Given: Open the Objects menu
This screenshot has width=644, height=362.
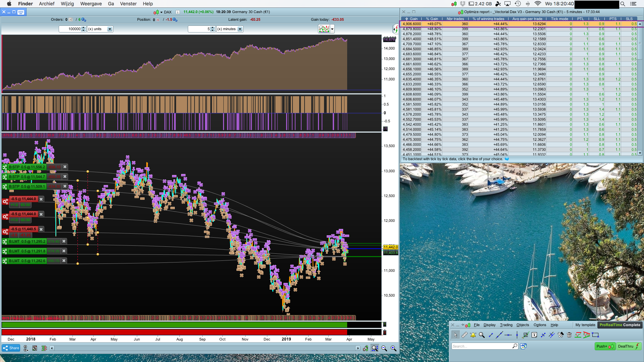Looking at the screenshot, I should [523, 325].
